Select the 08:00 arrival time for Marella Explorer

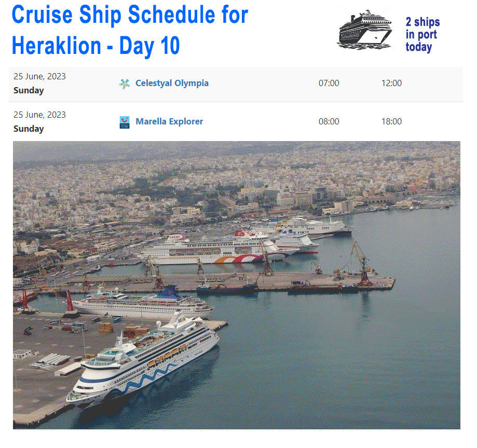click(x=329, y=121)
